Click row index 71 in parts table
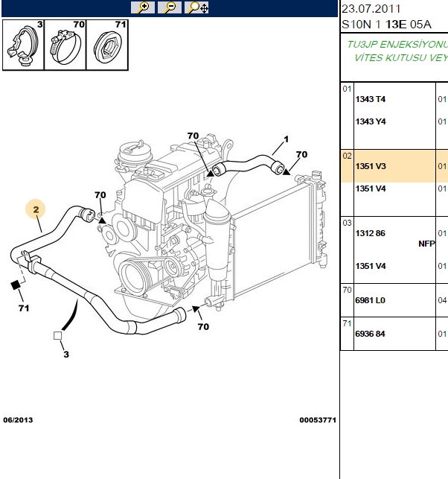448x479 pixels. coord(347,323)
